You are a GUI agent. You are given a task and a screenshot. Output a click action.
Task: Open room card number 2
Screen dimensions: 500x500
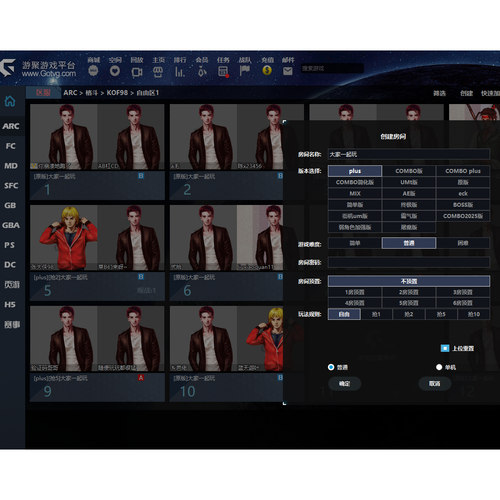[227, 152]
